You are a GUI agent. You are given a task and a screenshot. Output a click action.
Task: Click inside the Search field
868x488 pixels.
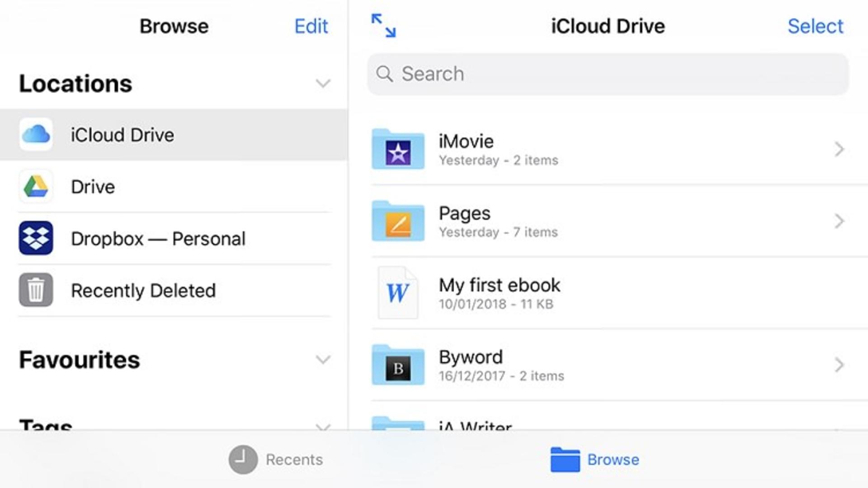click(x=608, y=74)
